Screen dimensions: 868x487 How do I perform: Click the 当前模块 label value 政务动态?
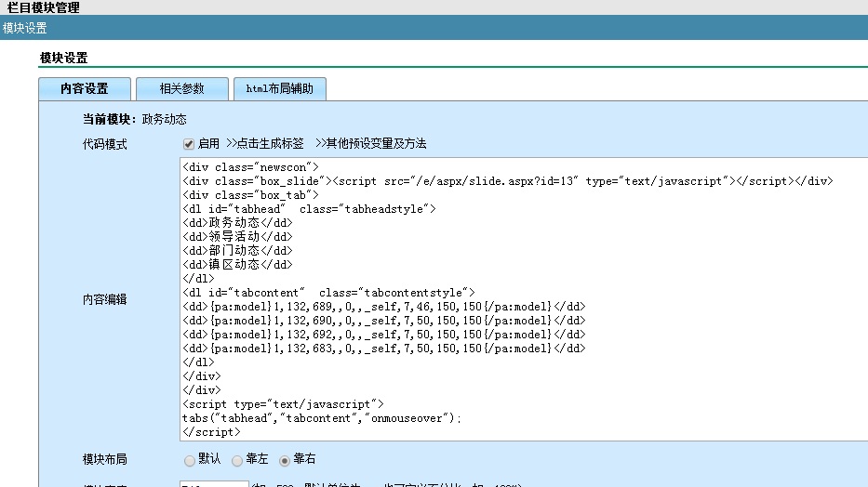(x=165, y=119)
